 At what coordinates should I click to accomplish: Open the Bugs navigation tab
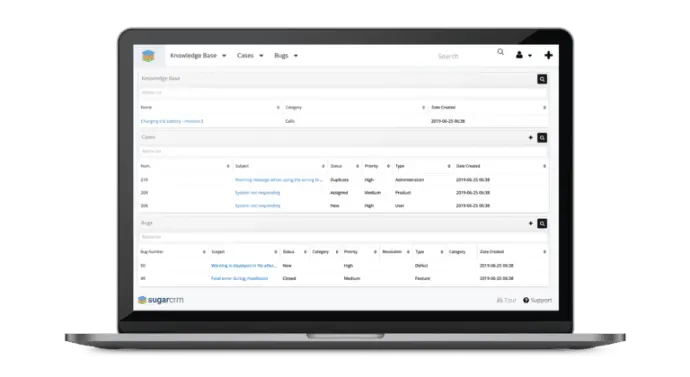tap(281, 55)
